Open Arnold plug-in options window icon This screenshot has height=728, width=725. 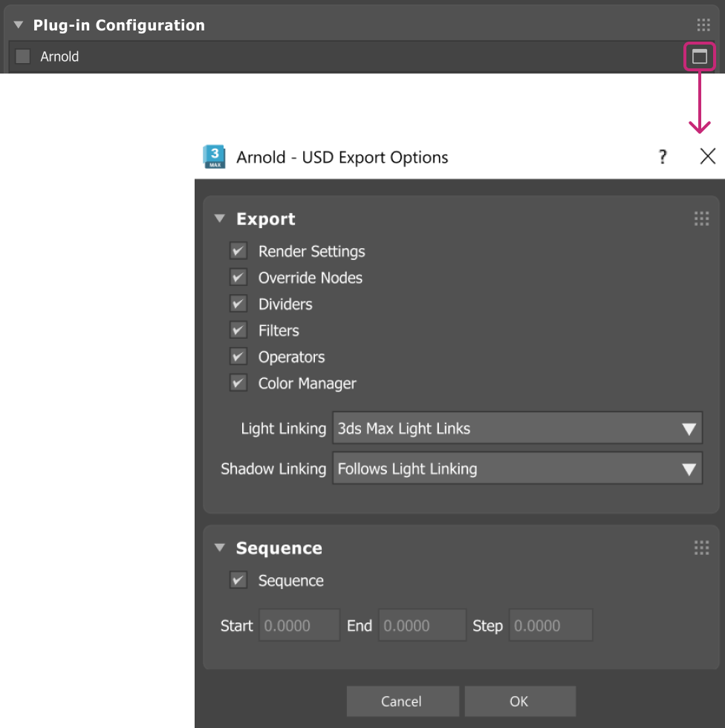(699, 56)
